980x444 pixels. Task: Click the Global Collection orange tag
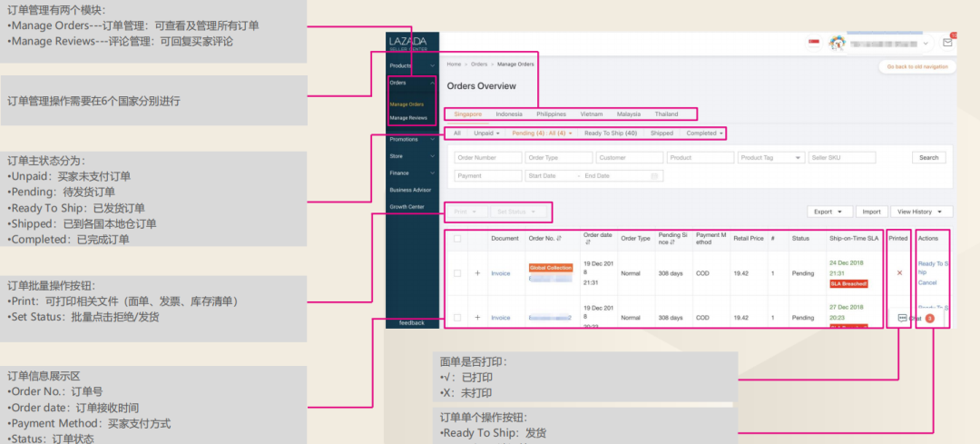click(x=551, y=268)
